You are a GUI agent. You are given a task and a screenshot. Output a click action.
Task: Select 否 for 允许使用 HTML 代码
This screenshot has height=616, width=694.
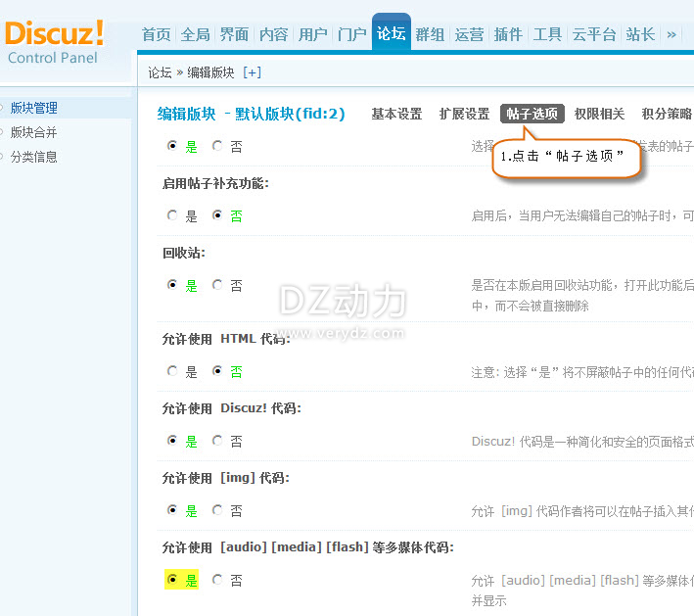(217, 371)
